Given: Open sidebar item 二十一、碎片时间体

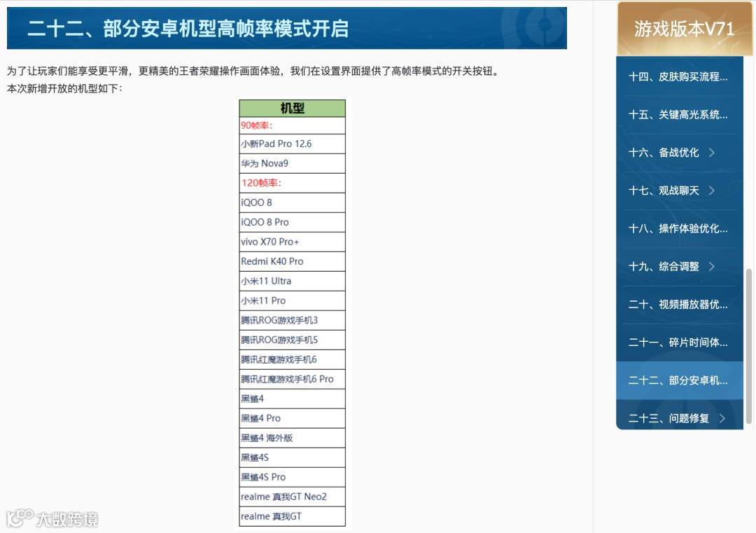Looking at the screenshot, I should [679, 342].
